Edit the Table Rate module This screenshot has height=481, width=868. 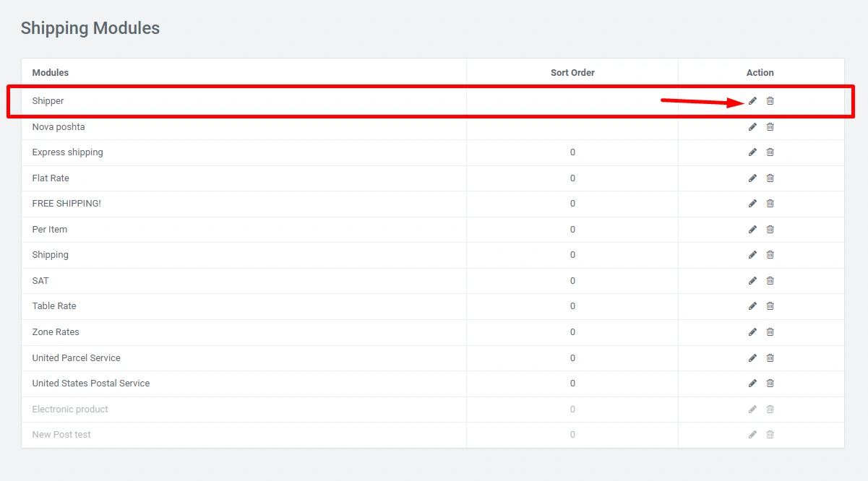click(752, 306)
